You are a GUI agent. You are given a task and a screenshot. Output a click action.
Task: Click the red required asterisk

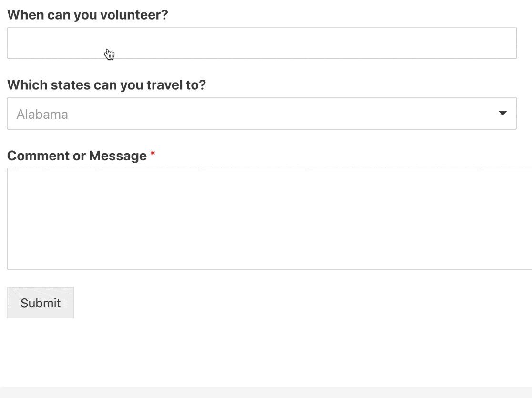pos(153,155)
